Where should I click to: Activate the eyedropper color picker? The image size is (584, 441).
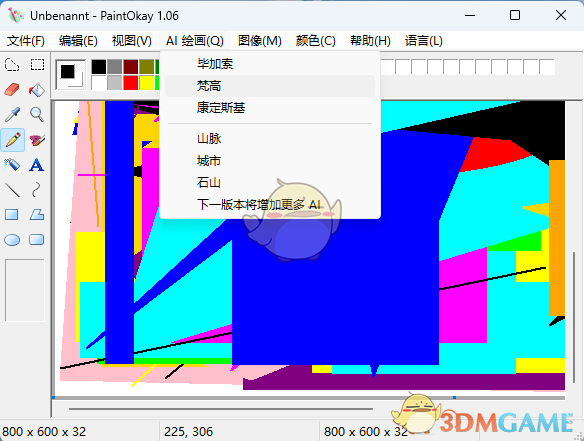click(x=12, y=115)
